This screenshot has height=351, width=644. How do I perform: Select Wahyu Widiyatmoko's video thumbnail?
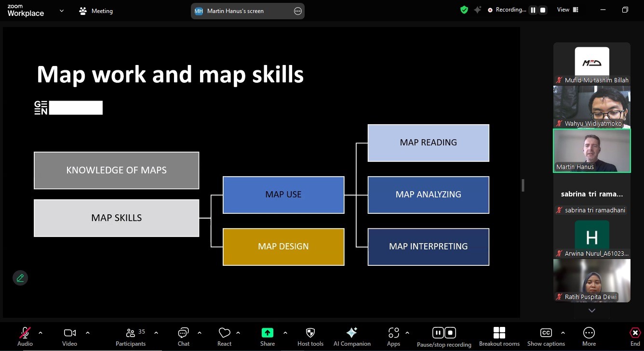tap(592, 107)
